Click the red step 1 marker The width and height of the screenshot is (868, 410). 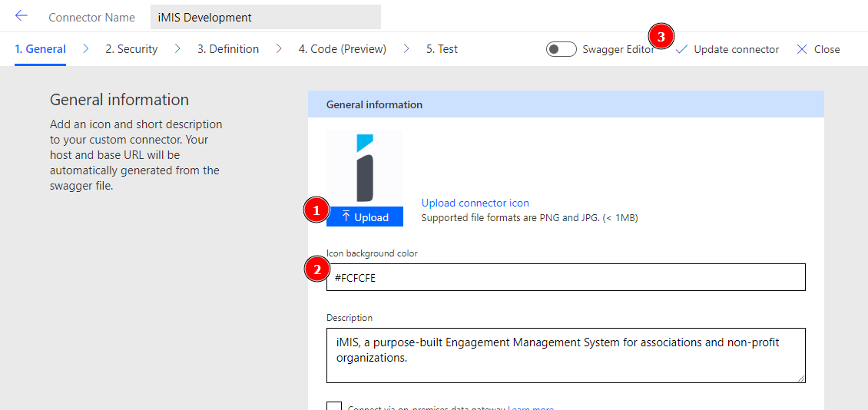pyautogui.click(x=316, y=210)
